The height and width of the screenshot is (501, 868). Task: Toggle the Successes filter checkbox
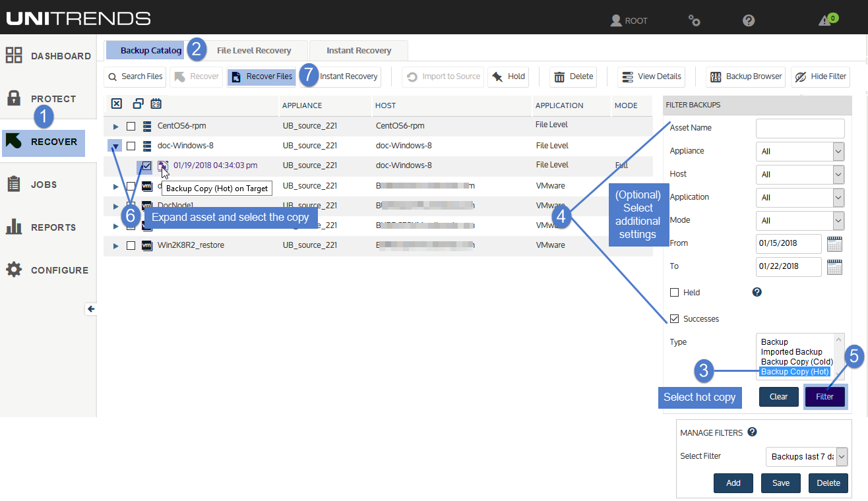pos(674,318)
